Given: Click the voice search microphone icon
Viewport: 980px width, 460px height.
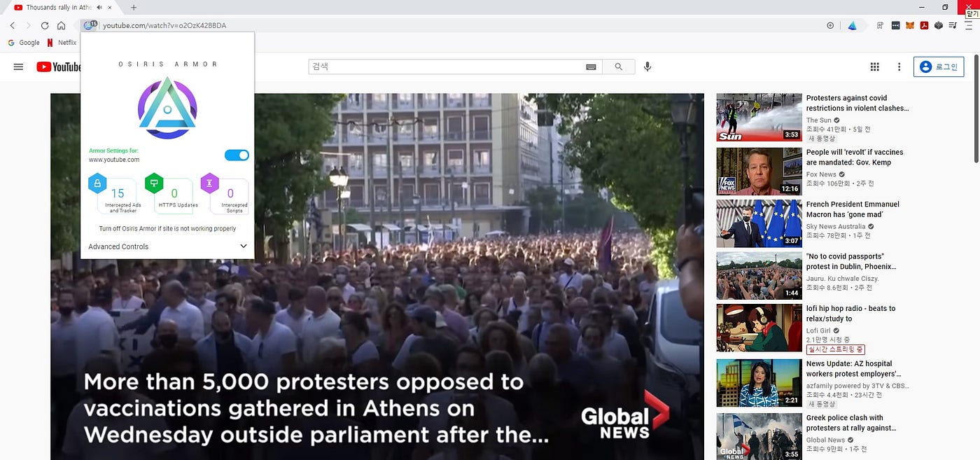Looking at the screenshot, I should [x=647, y=67].
